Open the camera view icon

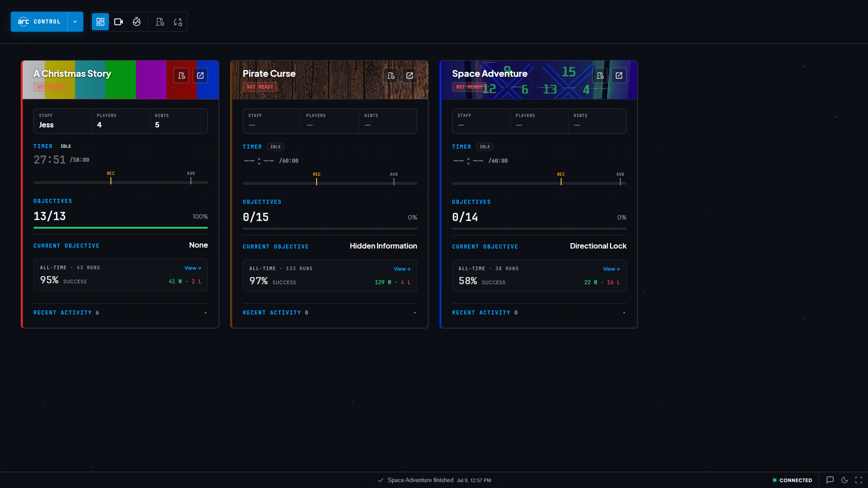tap(118, 22)
